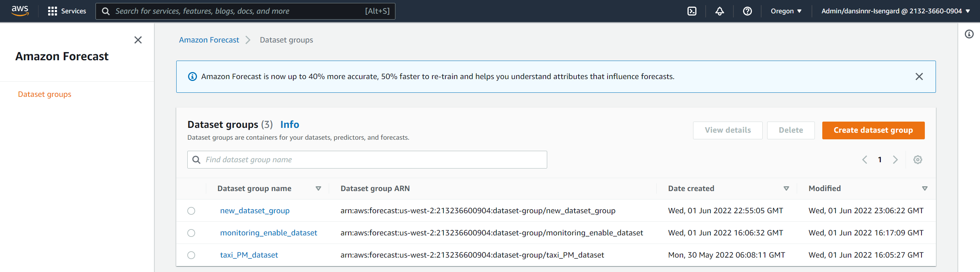Click the View details button

(728, 130)
